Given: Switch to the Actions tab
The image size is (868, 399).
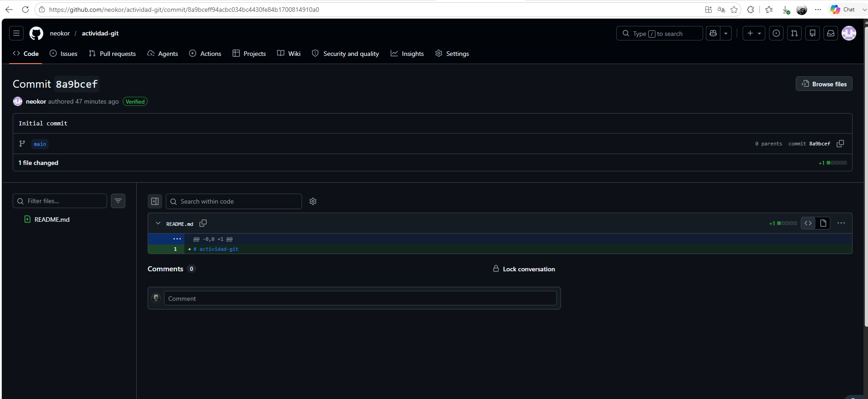Looking at the screenshot, I should tap(205, 54).
